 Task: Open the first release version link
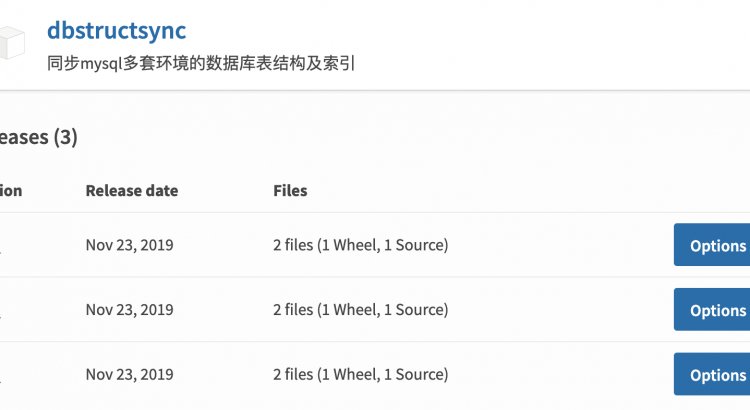(x=1, y=246)
